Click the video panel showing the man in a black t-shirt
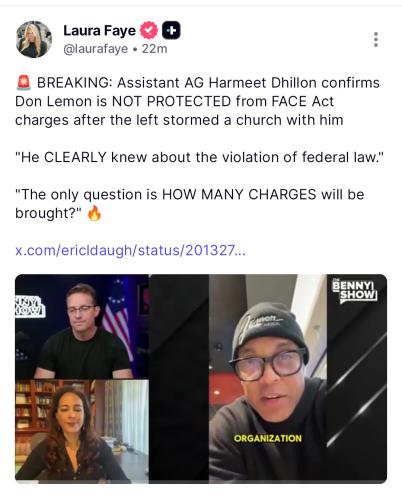The image size is (402, 500). (x=82, y=327)
